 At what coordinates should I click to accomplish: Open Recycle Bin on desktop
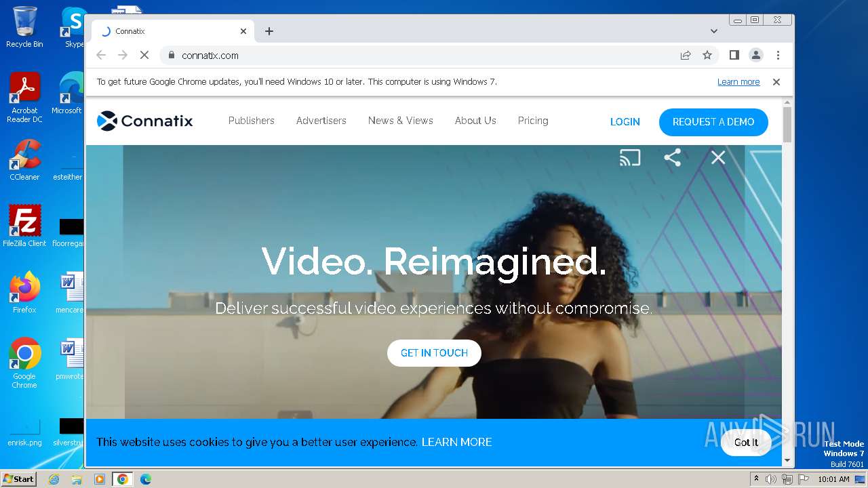click(x=24, y=28)
